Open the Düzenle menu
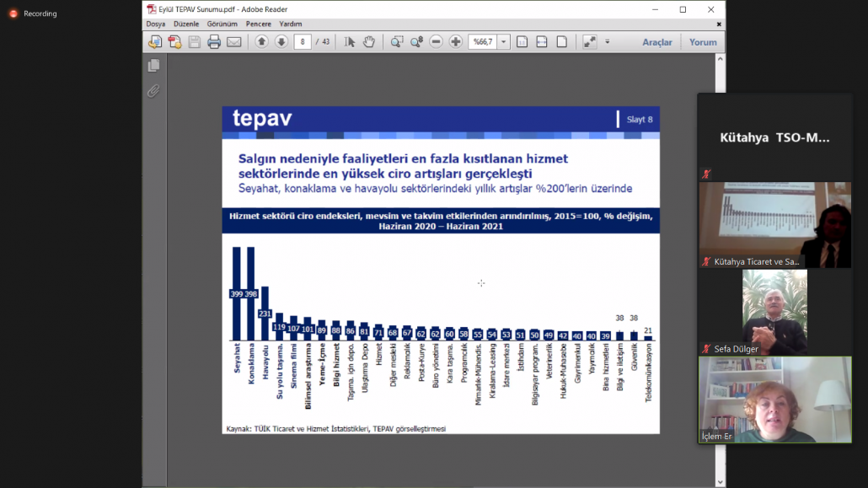Image resolution: width=868 pixels, height=488 pixels. point(186,24)
